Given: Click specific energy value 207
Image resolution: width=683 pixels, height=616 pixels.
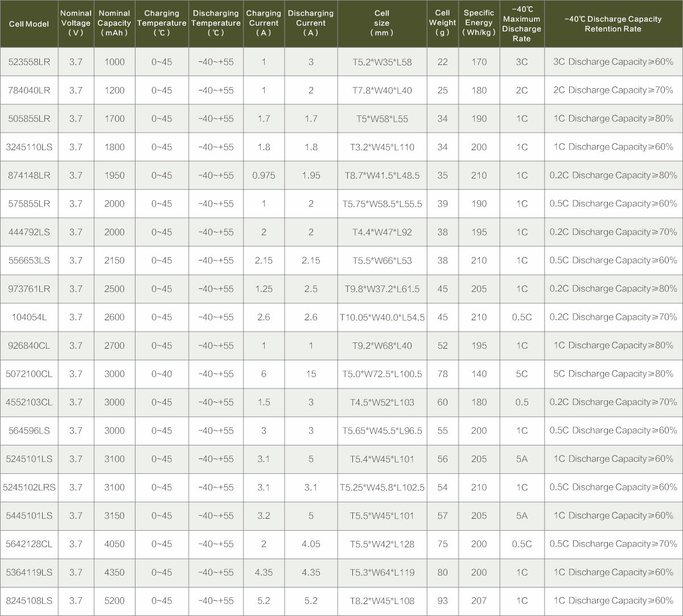Looking at the screenshot, I should [479, 601].
